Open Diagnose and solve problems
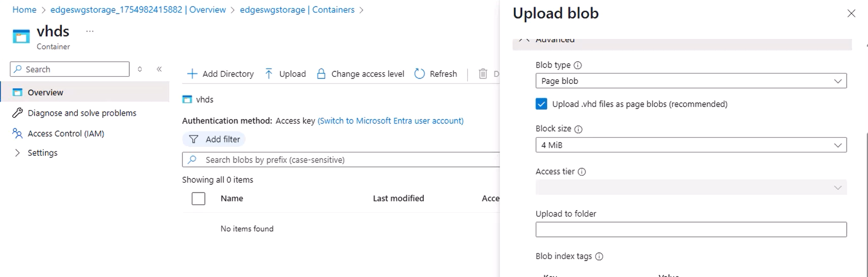 click(82, 113)
